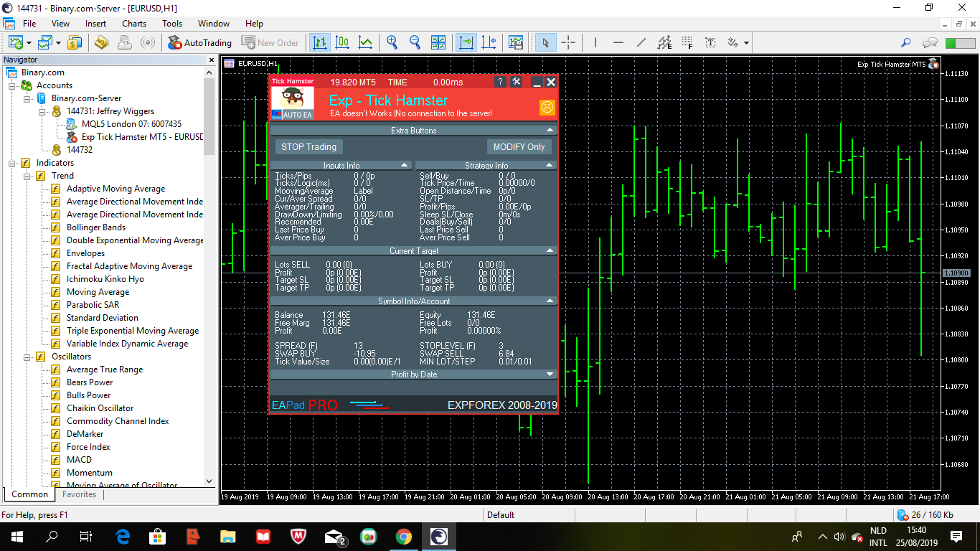Screen dimensions: 980x551
Task: Open the Window menu
Action: coord(214,24)
